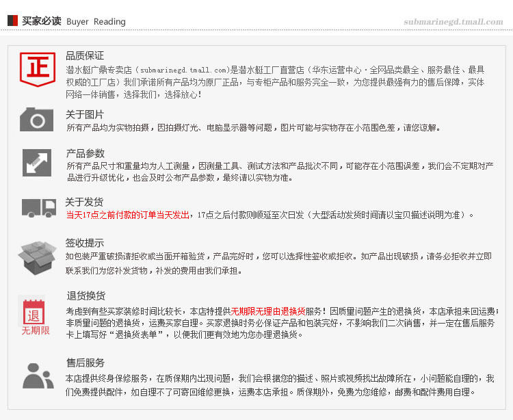Screen dimensions: 513x420
Task: Click the gray camera icon
Action: [x=36, y=120]
